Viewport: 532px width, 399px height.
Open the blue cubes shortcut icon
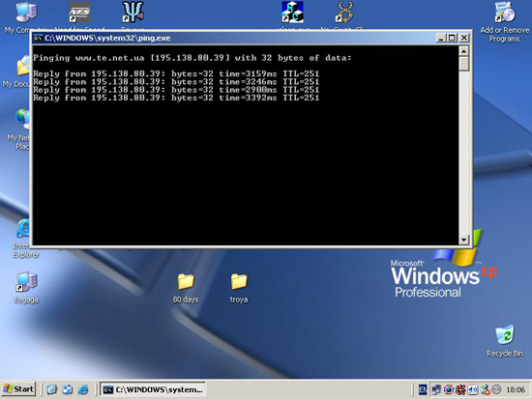pyautogui.click(x=292, y=13)
